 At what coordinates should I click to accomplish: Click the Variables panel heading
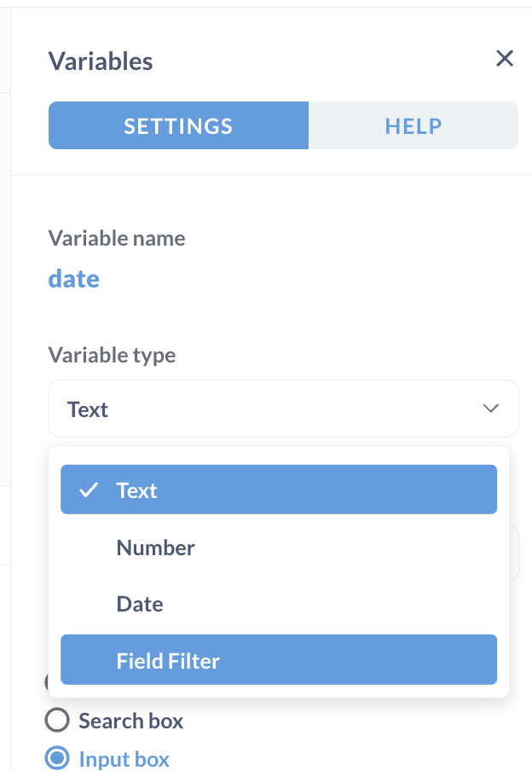[101, 61]
